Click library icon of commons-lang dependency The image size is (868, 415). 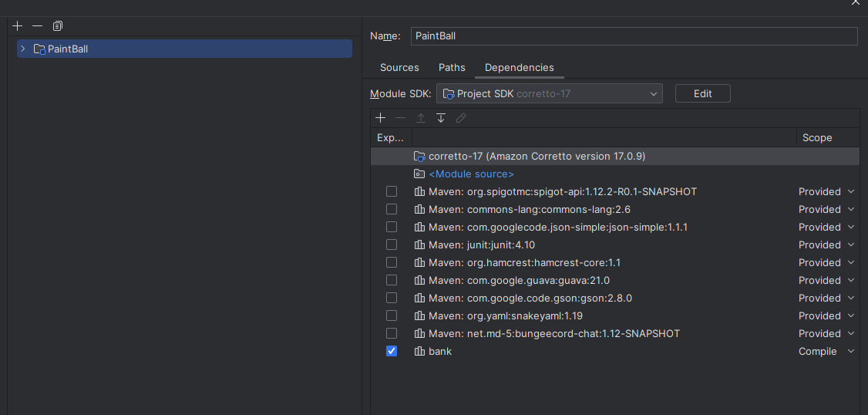pyautogui.click(x=419, y=210)
